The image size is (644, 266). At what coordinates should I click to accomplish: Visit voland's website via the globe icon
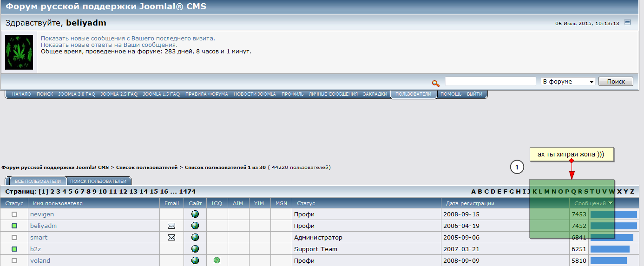pos(195,260)
